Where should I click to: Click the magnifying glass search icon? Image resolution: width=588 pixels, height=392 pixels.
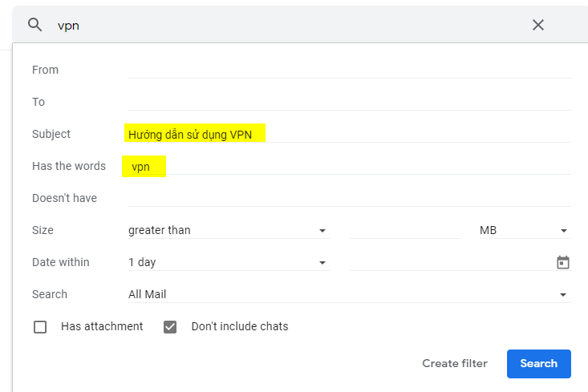(x=34, y=25)
